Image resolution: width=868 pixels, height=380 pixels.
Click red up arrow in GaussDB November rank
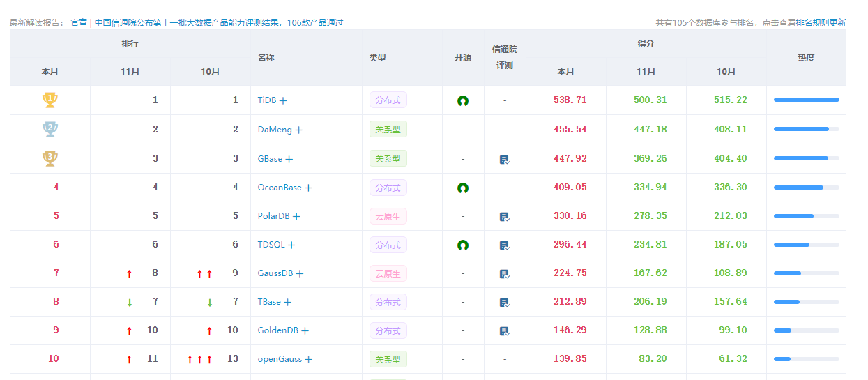coord(129,274)
